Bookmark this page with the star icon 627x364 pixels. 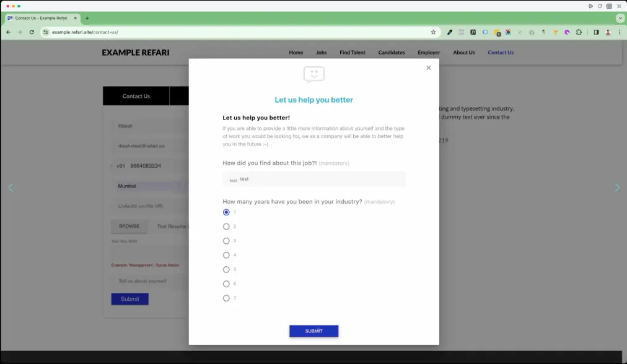click(x=433, y=32)
